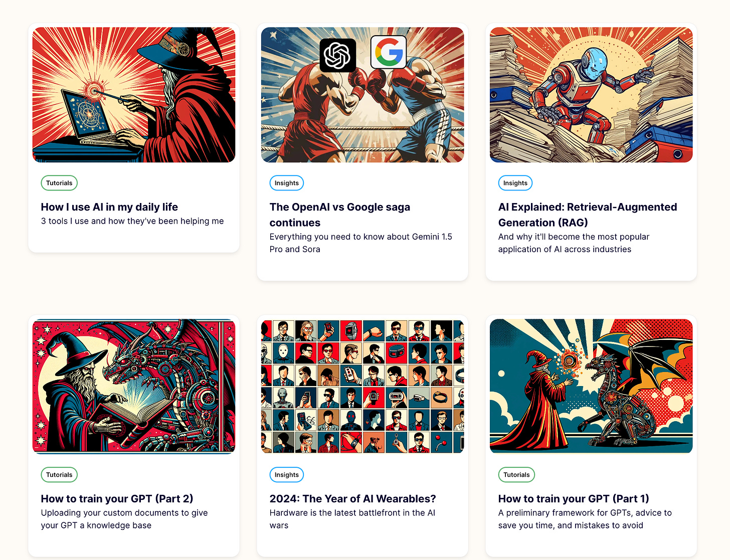
Task: Open the wizard with laptop thumbnail
Action: (134, 95)
